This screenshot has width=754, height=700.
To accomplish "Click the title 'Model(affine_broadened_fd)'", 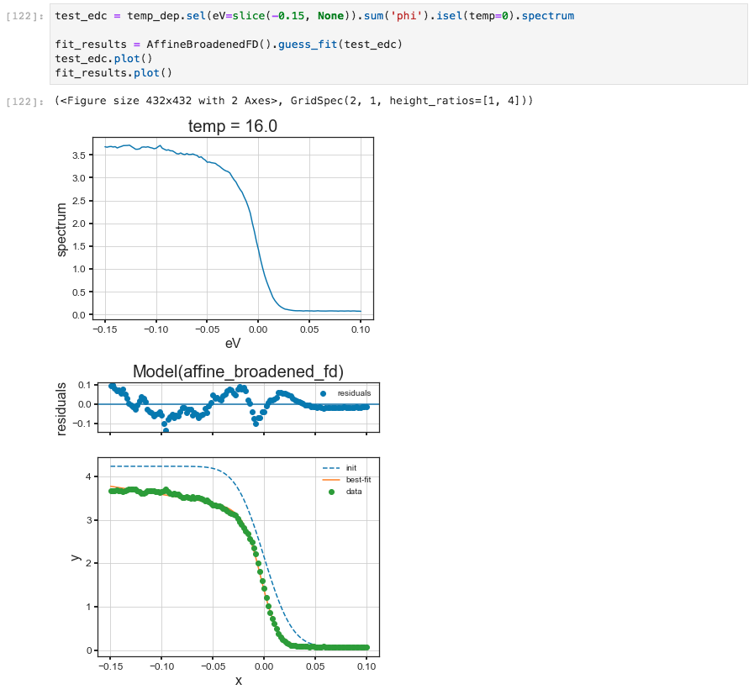I will pos(238,371).
